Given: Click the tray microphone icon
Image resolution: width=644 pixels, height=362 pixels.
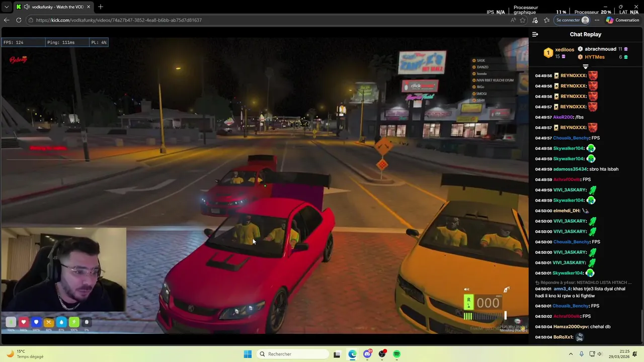Looking at the screenshot, I should 582,354.
